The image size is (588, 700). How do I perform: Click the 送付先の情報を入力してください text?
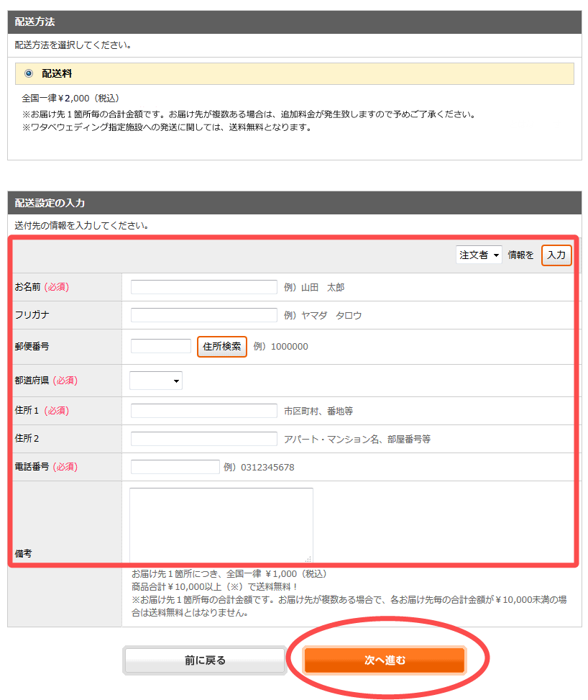pos(81,225)
